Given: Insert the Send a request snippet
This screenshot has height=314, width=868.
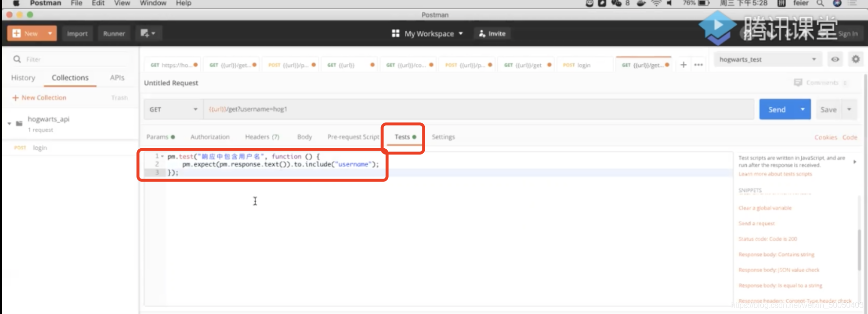Looking at the screenshot, I should [756, 223].
